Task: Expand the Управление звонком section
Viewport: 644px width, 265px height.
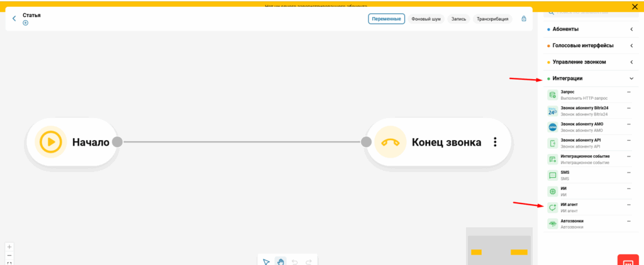Action: point(631,62)
